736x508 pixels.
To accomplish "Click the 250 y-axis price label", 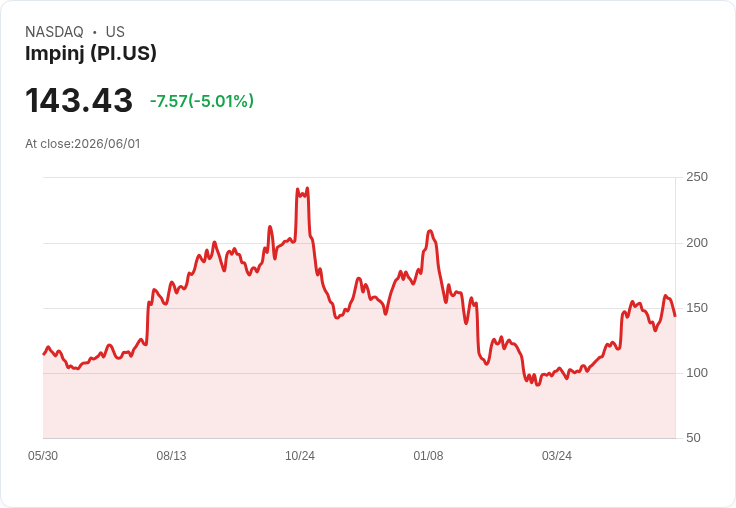I will click(x=697, y=177).
